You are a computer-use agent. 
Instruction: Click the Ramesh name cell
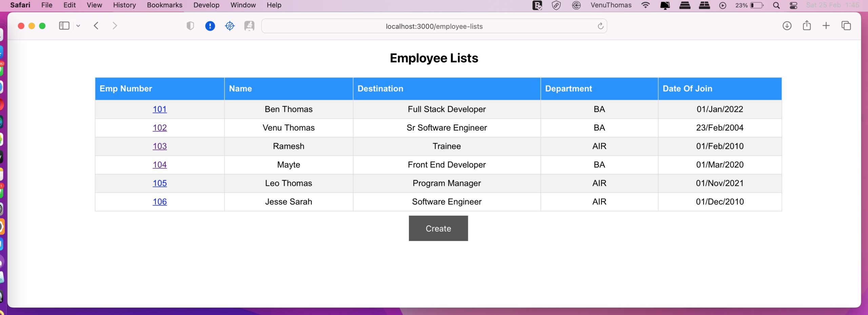[289, 146]
